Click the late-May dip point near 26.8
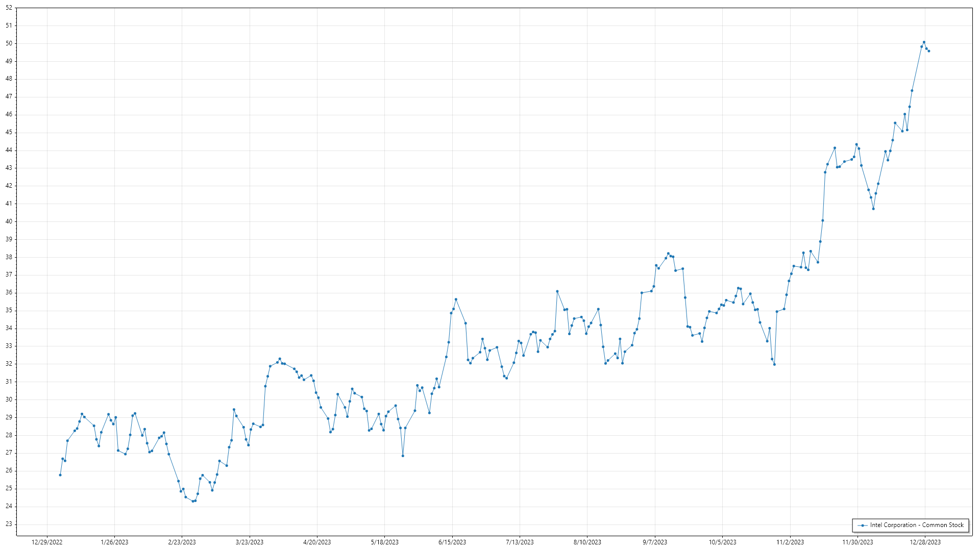This screenshot has height=551, width=980. (403, 456)
